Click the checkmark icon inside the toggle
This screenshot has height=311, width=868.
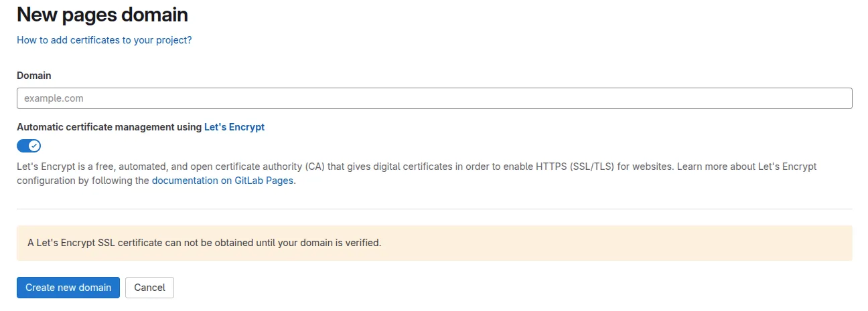coord(35,146)
